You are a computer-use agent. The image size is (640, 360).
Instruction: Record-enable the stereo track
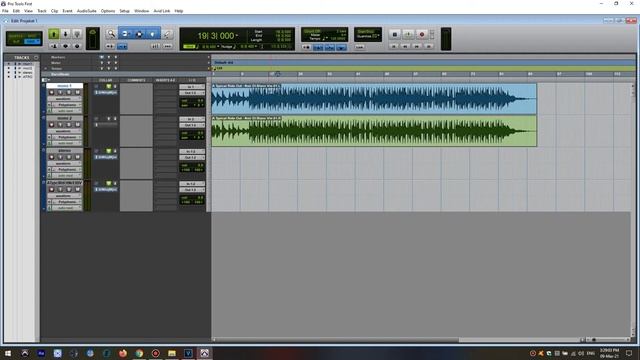tap(51, 157)
